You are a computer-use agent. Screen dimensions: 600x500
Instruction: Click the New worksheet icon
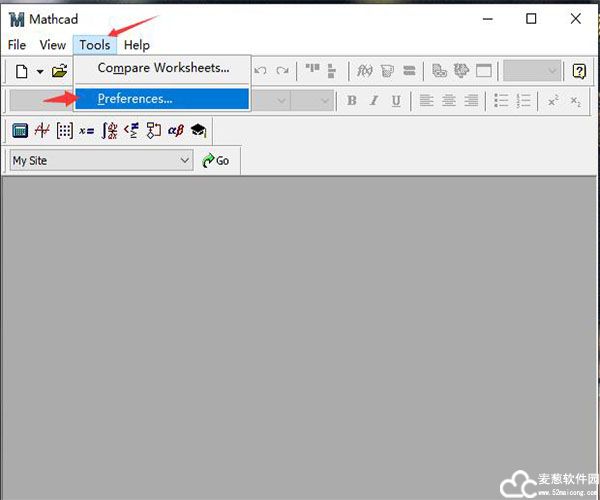21,71
